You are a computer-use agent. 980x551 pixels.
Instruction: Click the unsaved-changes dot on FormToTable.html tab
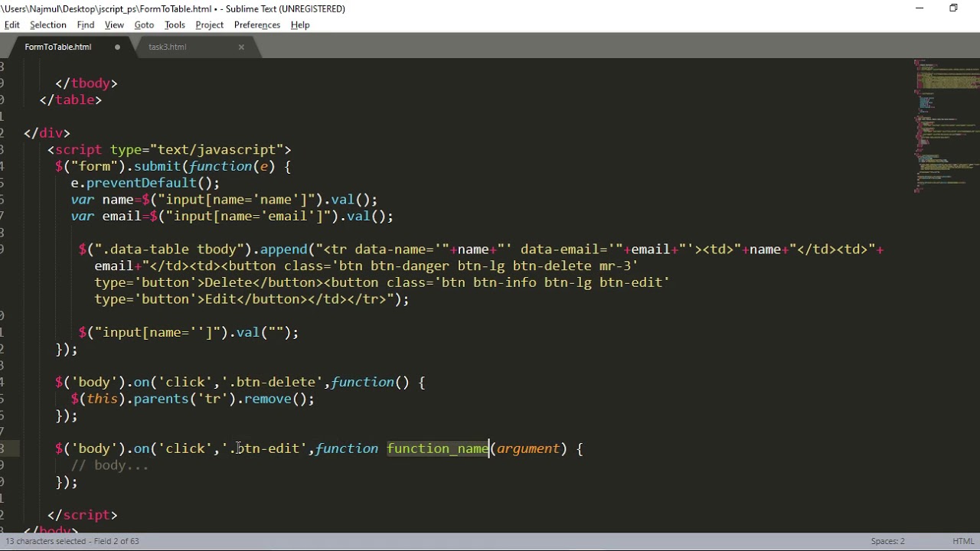[x=117, y=47]
